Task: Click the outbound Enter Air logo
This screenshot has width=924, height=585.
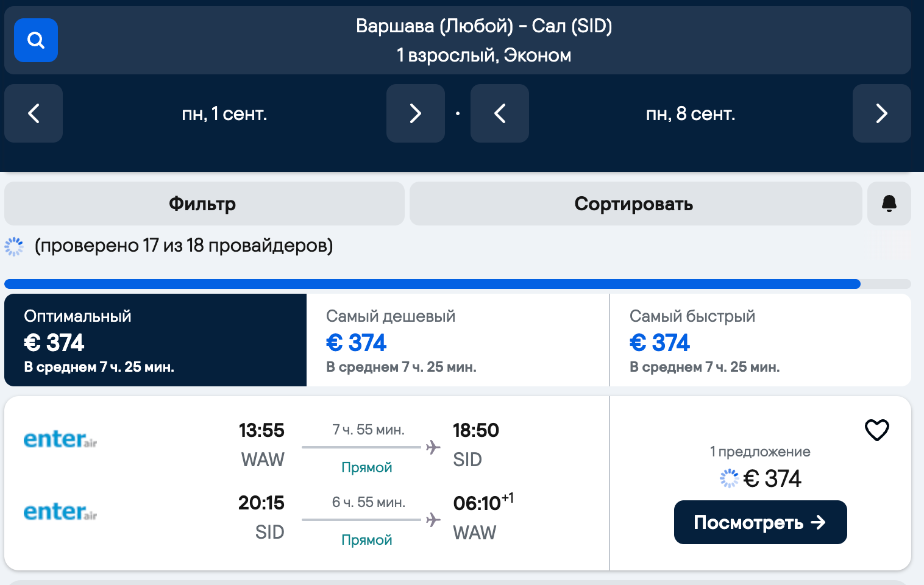Action: [x=60, y=439]
